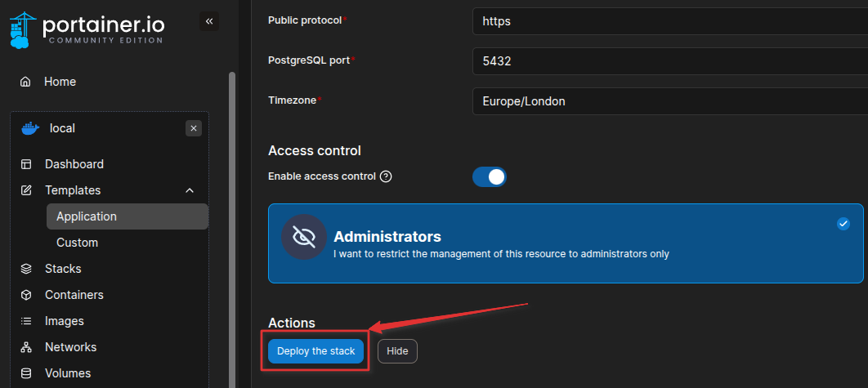Click the Dashboard layout icon
This screenshot has width=868, height=388.
tap(26, 164)
